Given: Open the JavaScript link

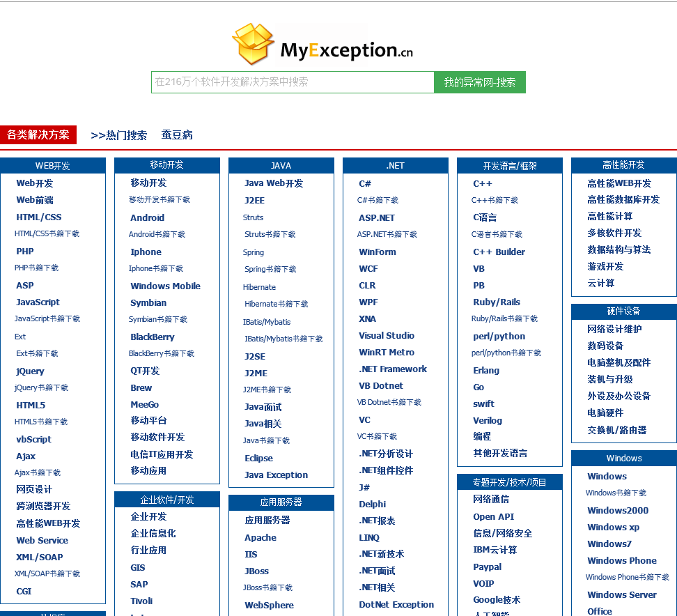Looking at the screenshot, I should (x=38, y=302).
